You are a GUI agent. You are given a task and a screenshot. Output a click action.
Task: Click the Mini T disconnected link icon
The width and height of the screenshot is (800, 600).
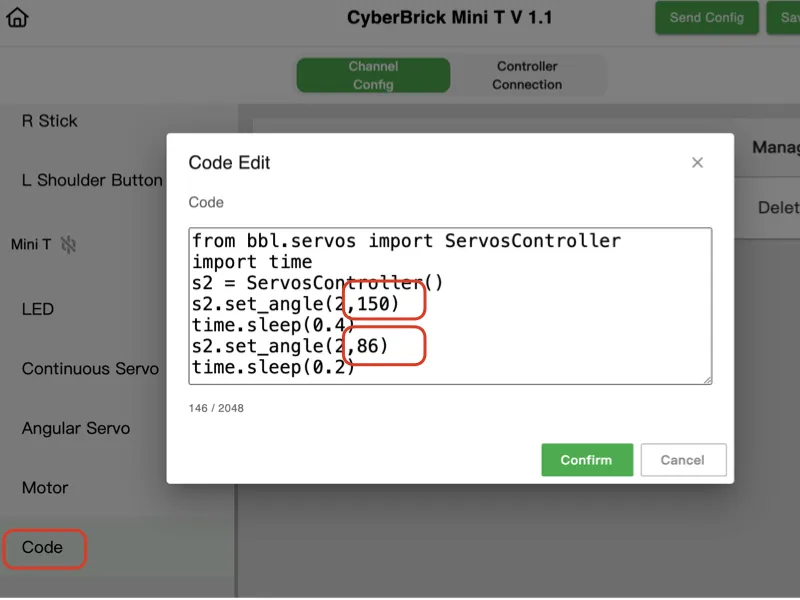tap(68, 244)
